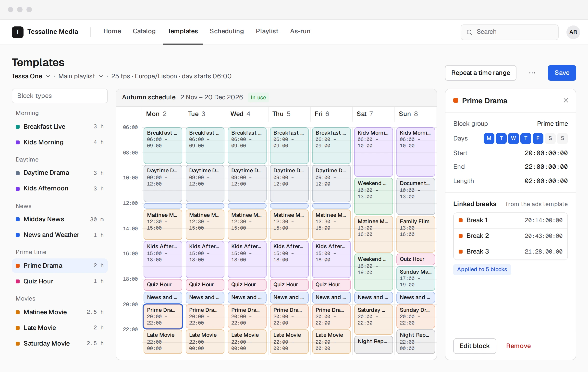
Task: Select Late Movie block type in sidebar
Action: (x=60, y=328)
